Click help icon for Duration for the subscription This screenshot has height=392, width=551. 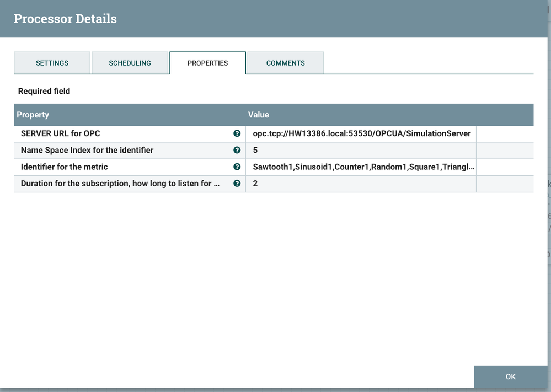pos(237,184)
